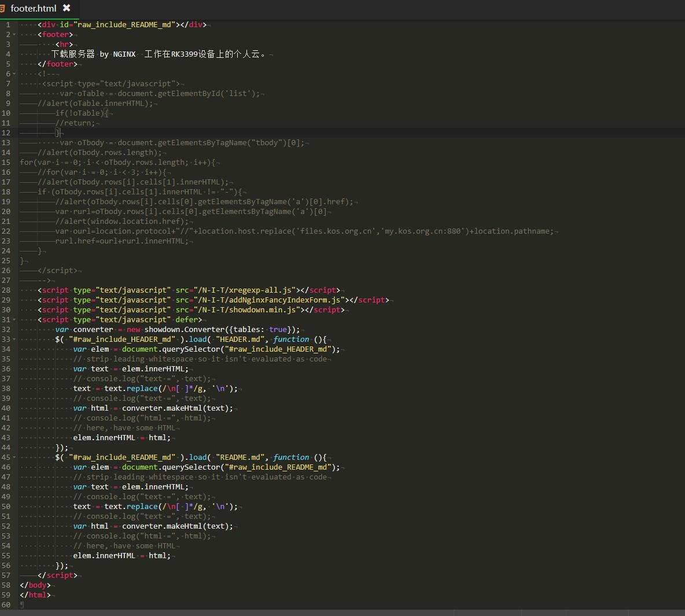The image size is (685, 616).
Task: Click line number 28 in the gutter
Action: [x=6, y=290]
